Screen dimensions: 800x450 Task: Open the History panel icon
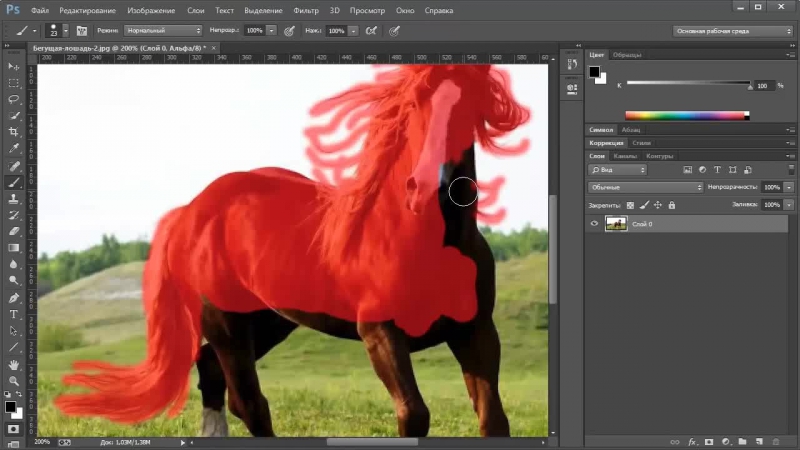coord(572,64)
